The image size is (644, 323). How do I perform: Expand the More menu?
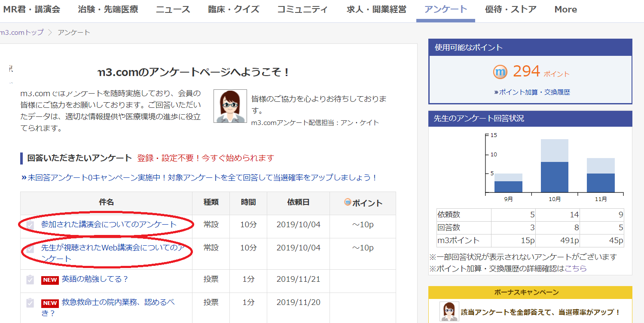(x=565, y=9)
